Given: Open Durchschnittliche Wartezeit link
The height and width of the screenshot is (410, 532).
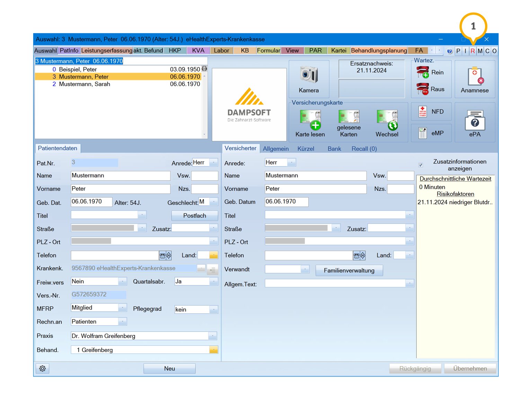Looking at the screenshot, I should pyautogui.click(x=455, y=179).
